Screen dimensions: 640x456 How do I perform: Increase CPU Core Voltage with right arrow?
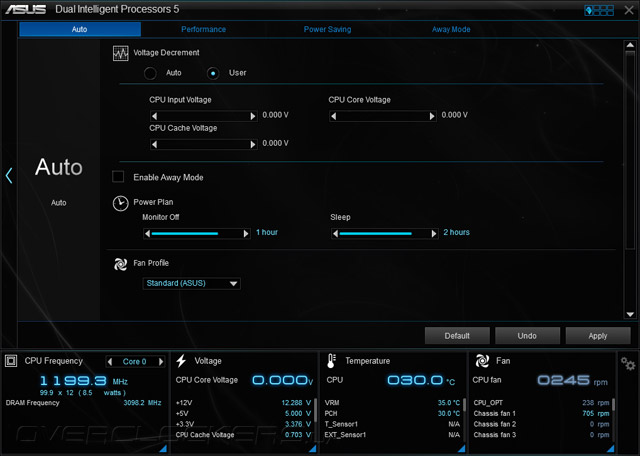tap(432, 116)
